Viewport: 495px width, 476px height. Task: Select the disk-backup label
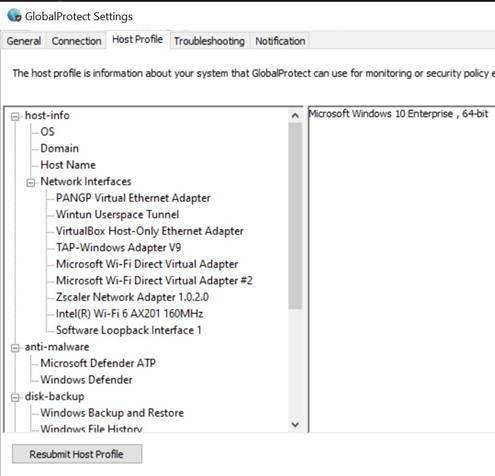[55, 396]
